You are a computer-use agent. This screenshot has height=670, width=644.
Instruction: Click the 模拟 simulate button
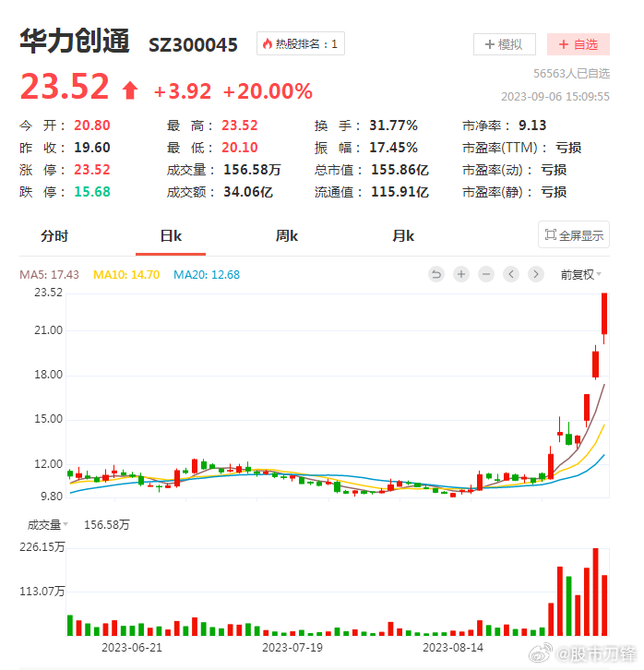[505, 44]
